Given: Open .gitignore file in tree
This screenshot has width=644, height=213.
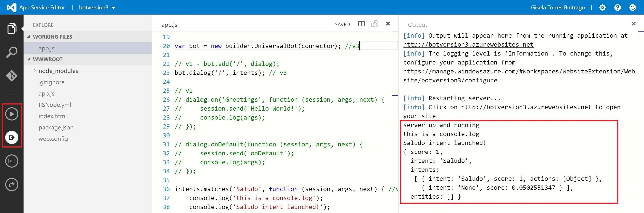Looking at the screenshot, I should click(x=52, y=82).
